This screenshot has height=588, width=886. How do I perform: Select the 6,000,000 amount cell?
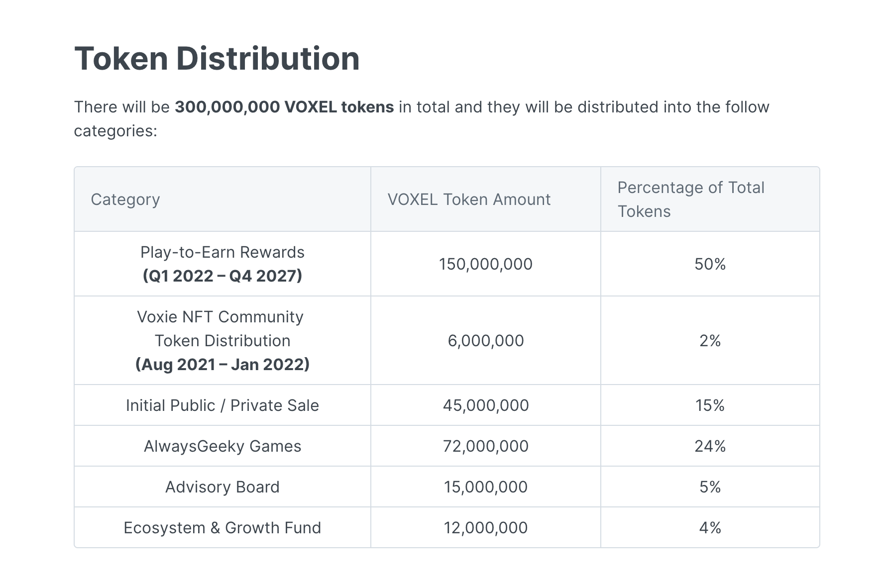point(485,341)
